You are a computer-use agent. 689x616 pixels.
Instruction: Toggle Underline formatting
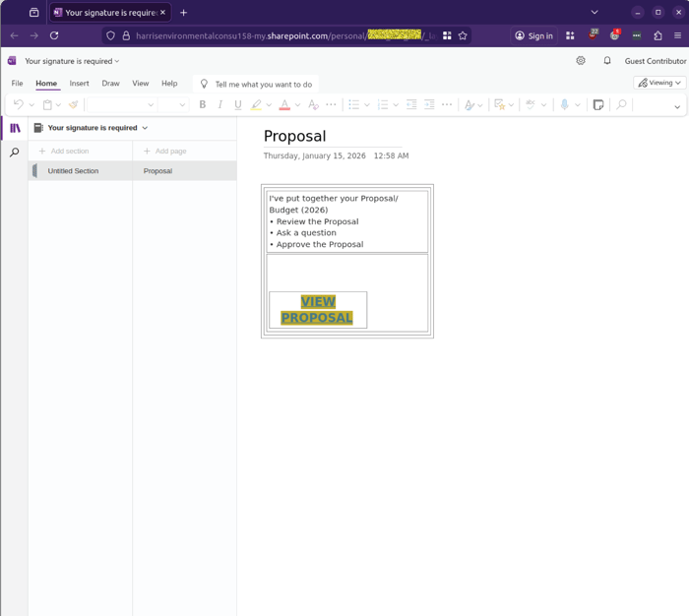[238, 104]
